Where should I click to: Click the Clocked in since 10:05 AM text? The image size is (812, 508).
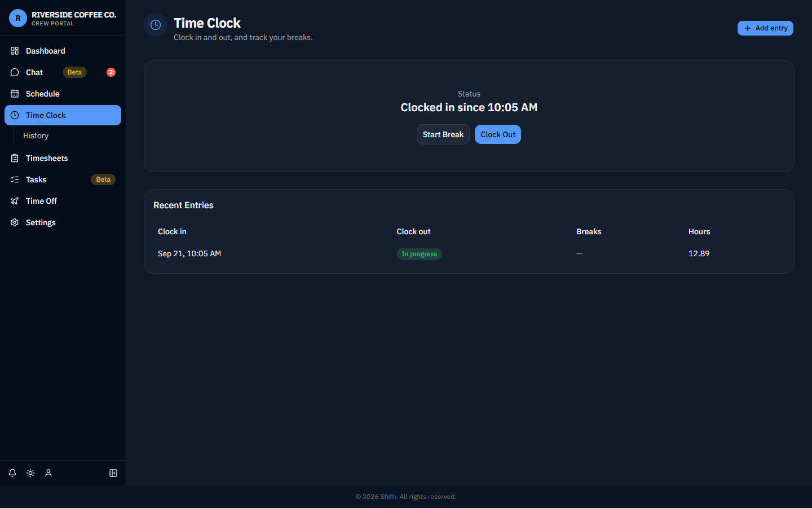pyautogui.click(x=469, y=107)
